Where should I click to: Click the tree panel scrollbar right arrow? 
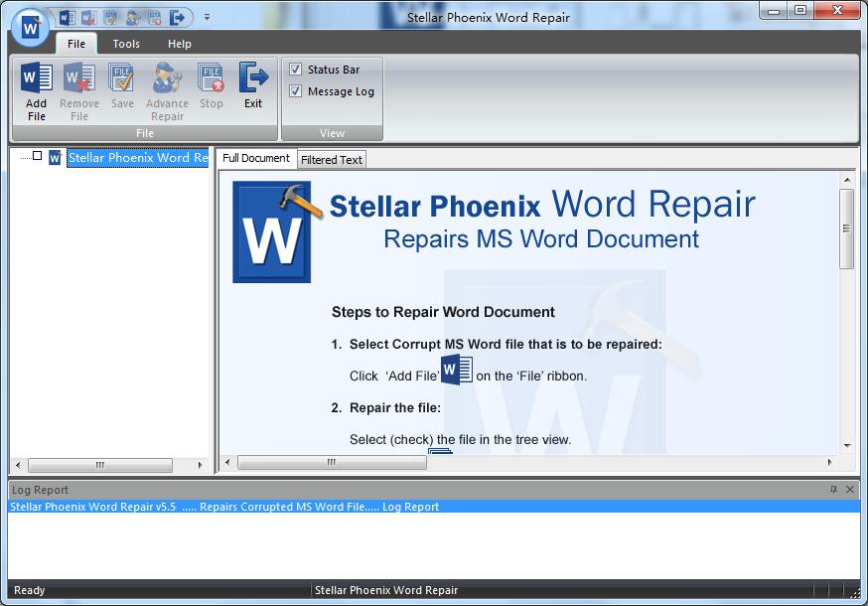click(x=200, y=465)
